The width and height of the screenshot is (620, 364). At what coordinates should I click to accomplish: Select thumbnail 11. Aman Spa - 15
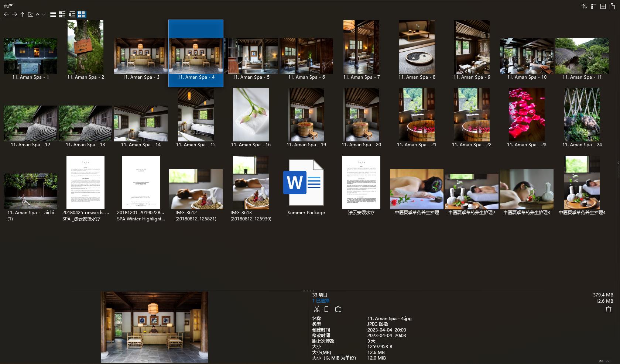[196, 114]
